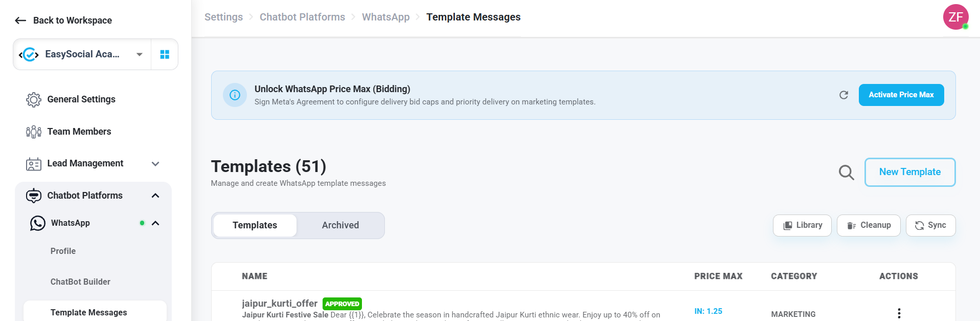
Task: Collapse the Chatbot Platforms section chevron
Action: point(155,196)
